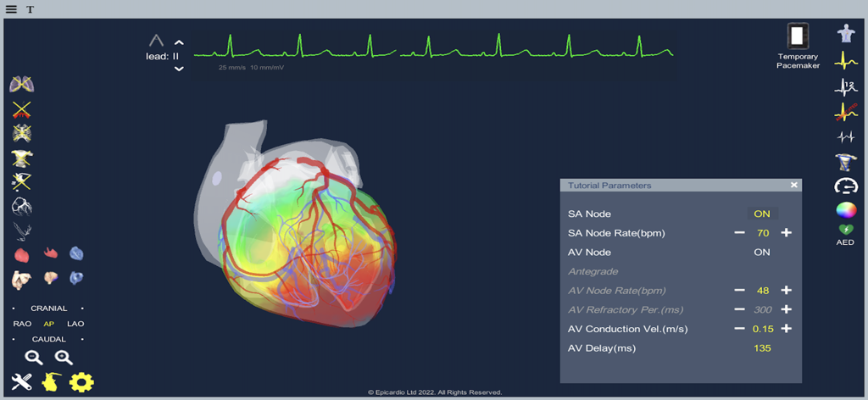
Task: Show the conduction system branches icon
Action: (21, 231)
